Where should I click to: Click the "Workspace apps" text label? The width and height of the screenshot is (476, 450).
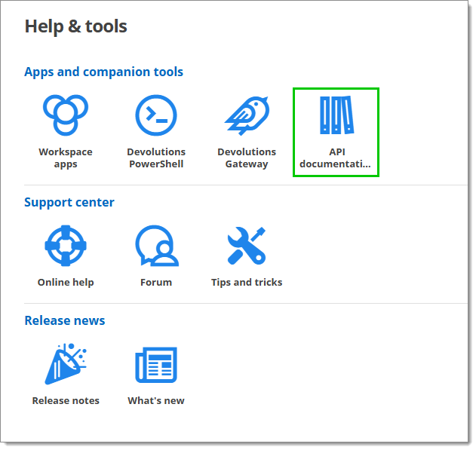[66, 158]
